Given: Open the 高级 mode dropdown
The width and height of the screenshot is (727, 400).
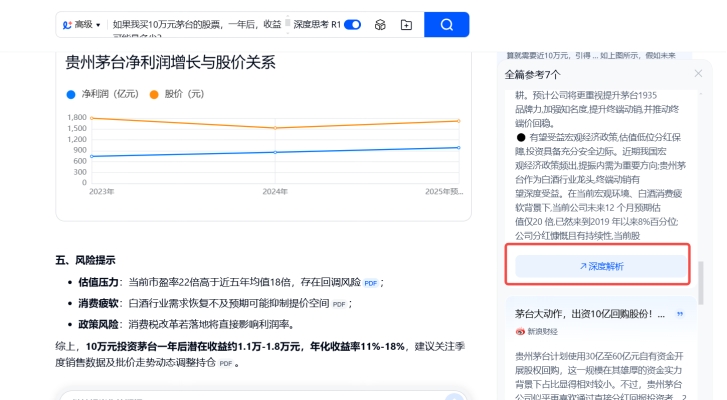Looking at the screenshot, I should 81,24.
